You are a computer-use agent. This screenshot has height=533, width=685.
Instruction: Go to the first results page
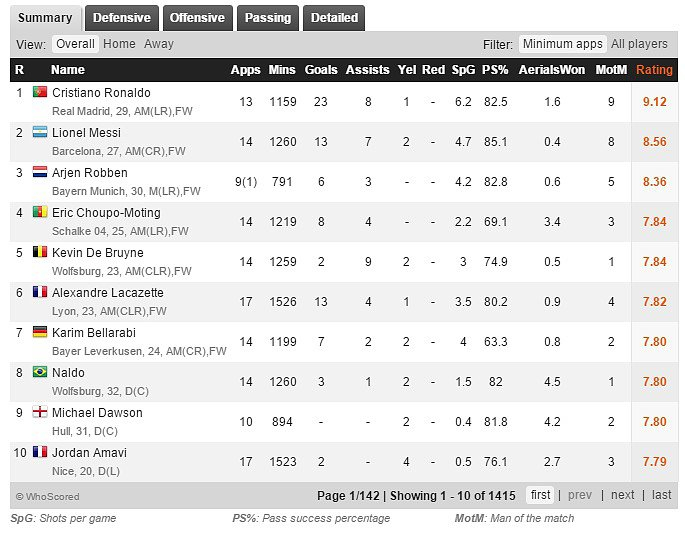pyautogui.click(x=540, y=495)
